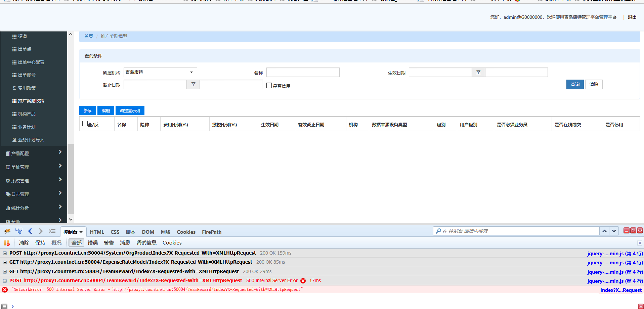This screenshot has height=309, width=644.
Task: Filter console by 调试信息
Action: tap(146, 243)
